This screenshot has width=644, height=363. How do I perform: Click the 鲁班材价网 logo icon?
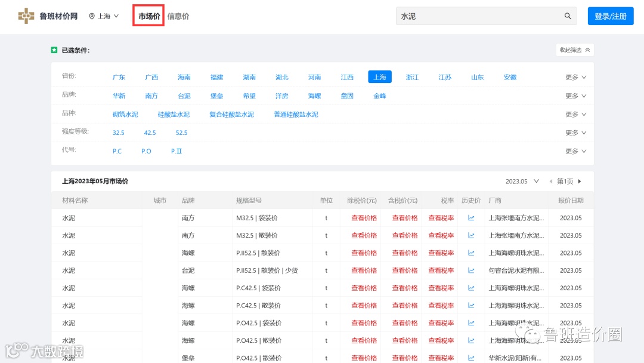point(26,16)
